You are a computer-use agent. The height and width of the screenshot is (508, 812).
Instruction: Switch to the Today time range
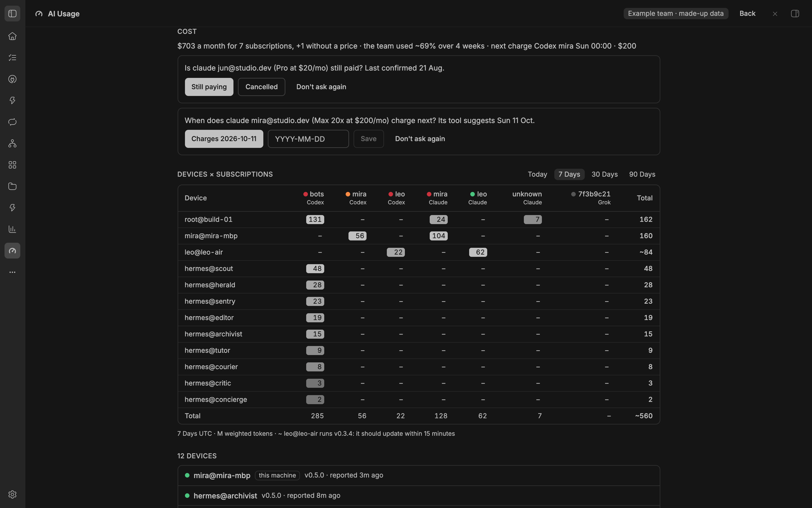[x=538, y=174]
